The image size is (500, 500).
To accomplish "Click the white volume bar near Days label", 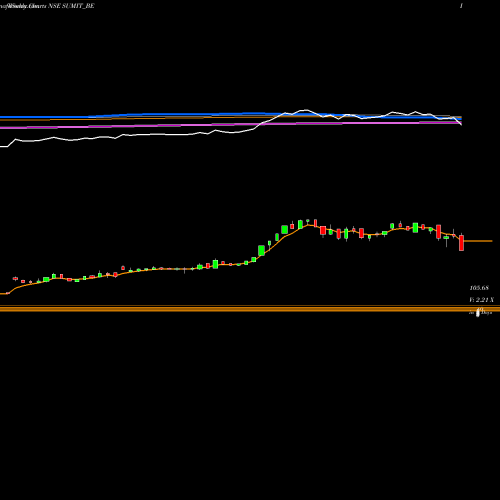I will [x=478, y=312].
